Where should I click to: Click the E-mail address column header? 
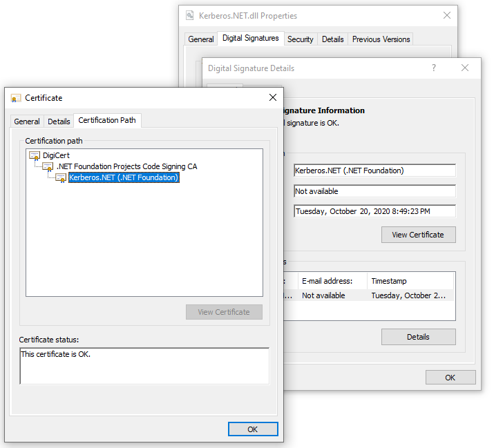coord(333,281)
